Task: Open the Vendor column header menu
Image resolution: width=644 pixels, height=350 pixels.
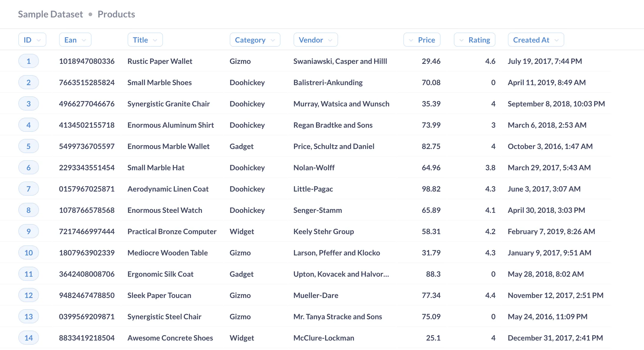Action: pyautogui.click(x=316, y=40)
